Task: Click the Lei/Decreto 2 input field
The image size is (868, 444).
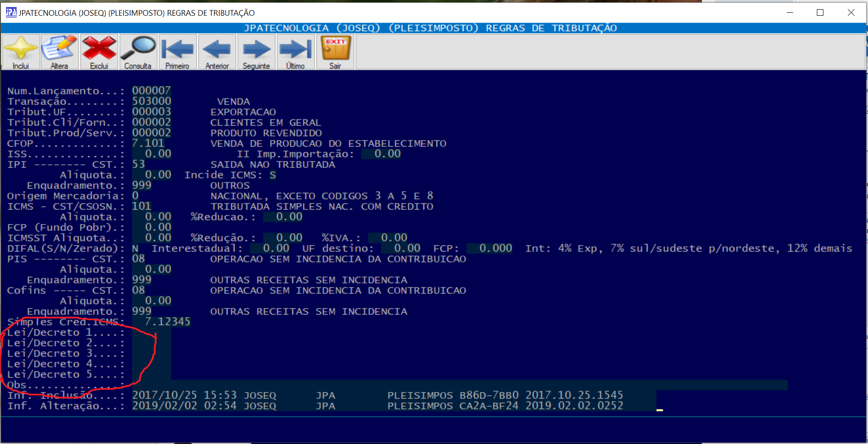Action: tap(152, 343)
